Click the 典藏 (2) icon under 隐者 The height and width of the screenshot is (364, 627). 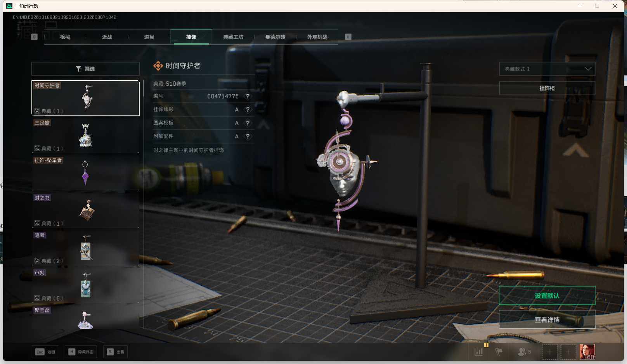(37, 261)
